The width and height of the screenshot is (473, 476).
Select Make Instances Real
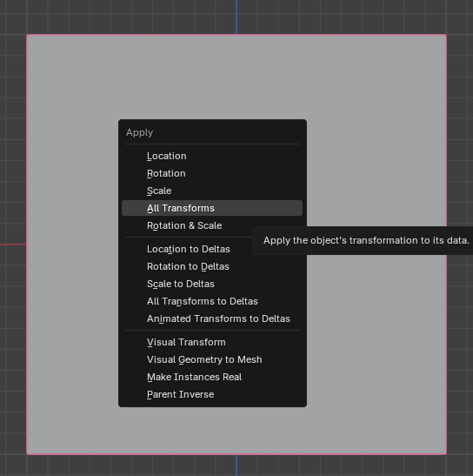pyautogui.click(x=212, y=377)
